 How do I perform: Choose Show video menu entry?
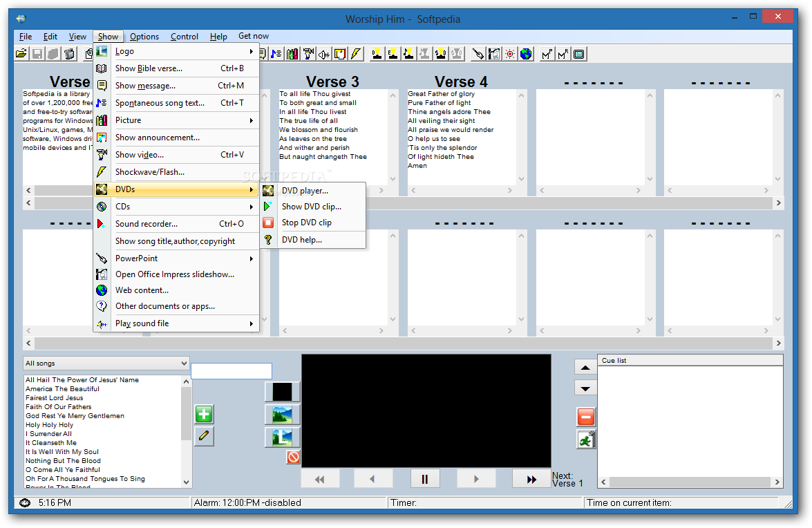(177, 155)
